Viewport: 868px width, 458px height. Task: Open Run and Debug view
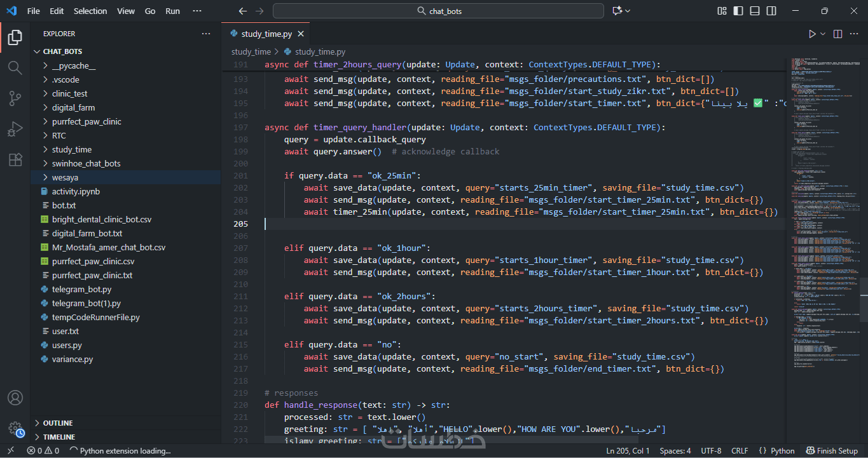(15, 129)
